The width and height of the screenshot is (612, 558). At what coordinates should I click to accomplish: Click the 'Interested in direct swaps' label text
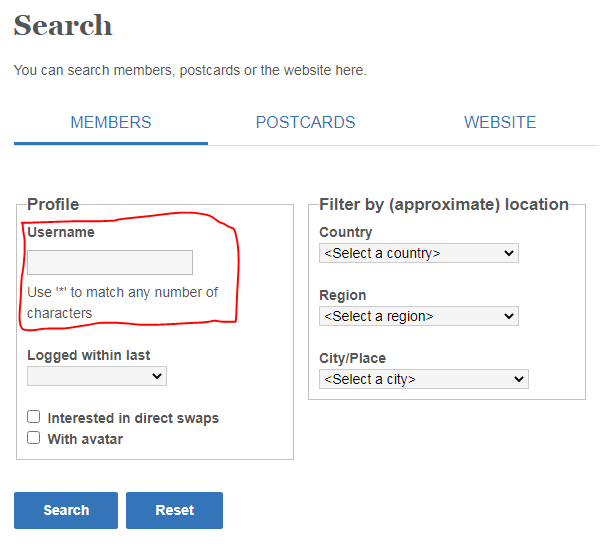(x=133, y=418)
